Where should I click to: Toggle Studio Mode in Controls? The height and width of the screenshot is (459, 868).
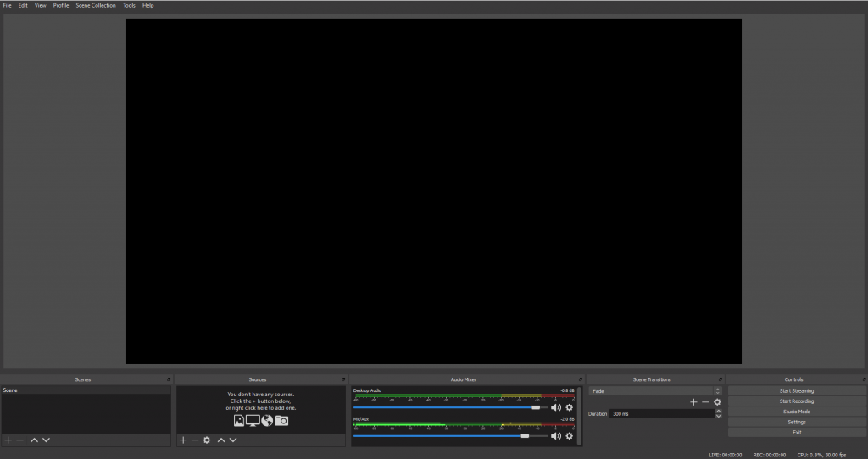[796, 412]
